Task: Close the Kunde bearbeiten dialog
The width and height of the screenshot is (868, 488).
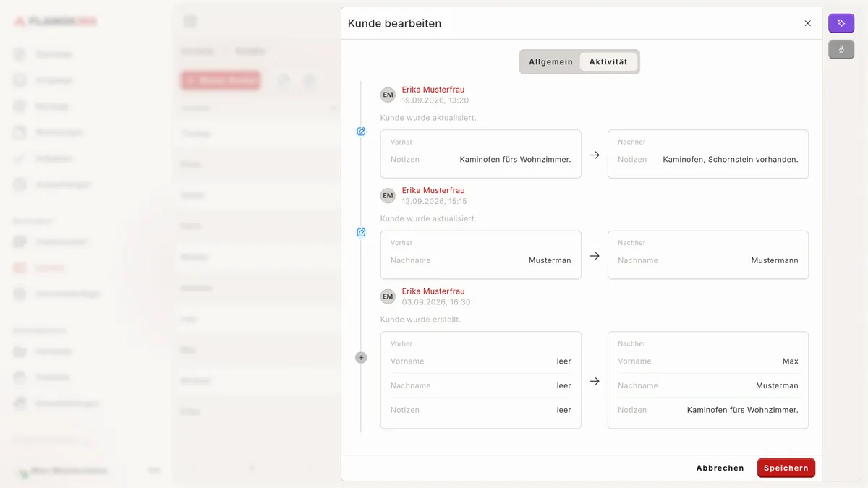Action: click(x=808, y=23)
